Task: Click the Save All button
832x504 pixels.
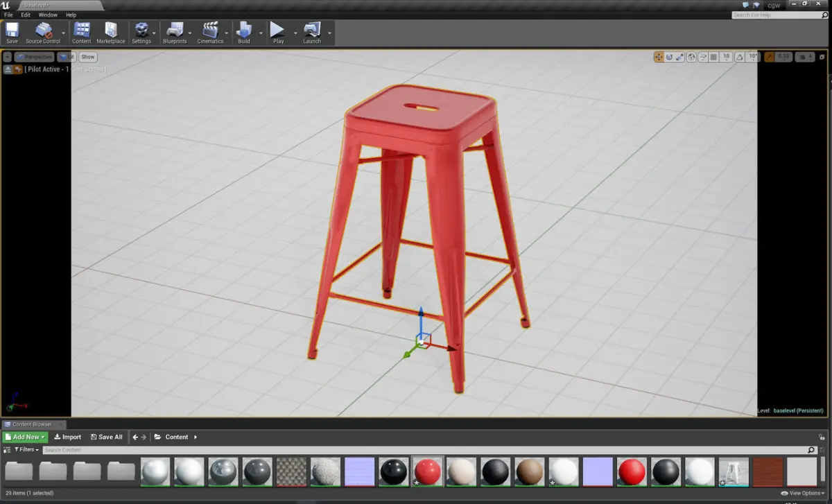Action: click(x=106, y=437)
